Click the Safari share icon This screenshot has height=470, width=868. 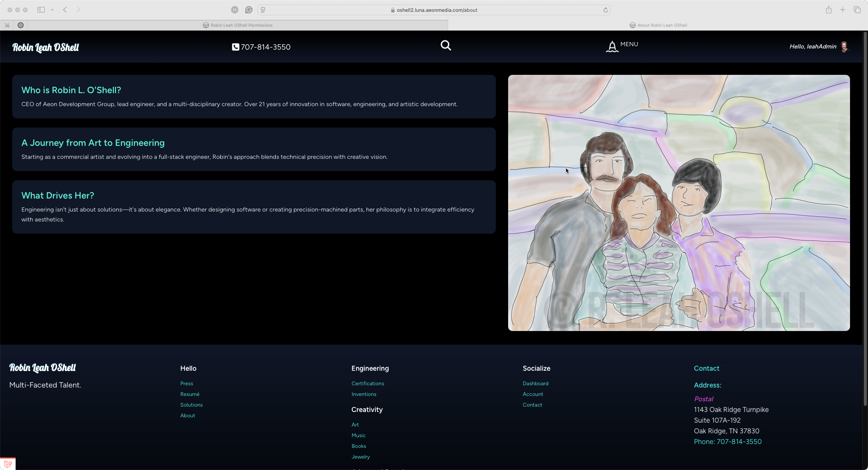coord(828,10)
